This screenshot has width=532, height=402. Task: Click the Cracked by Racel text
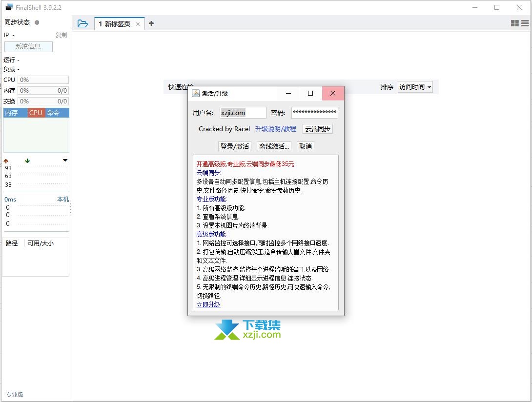[224, 129]
